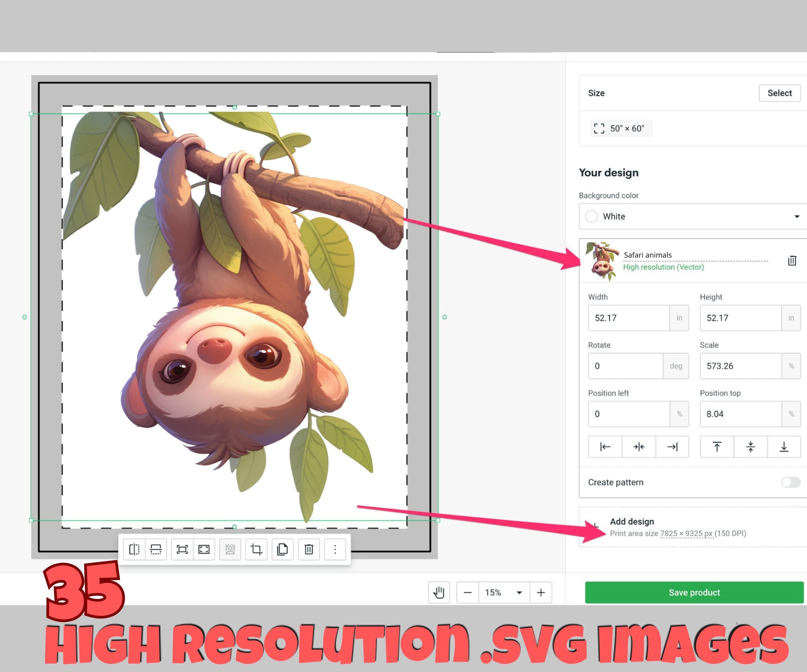This screenshot has width=807, height=672.
Task: Align design to top edge
Action: [x=717, y=447]
